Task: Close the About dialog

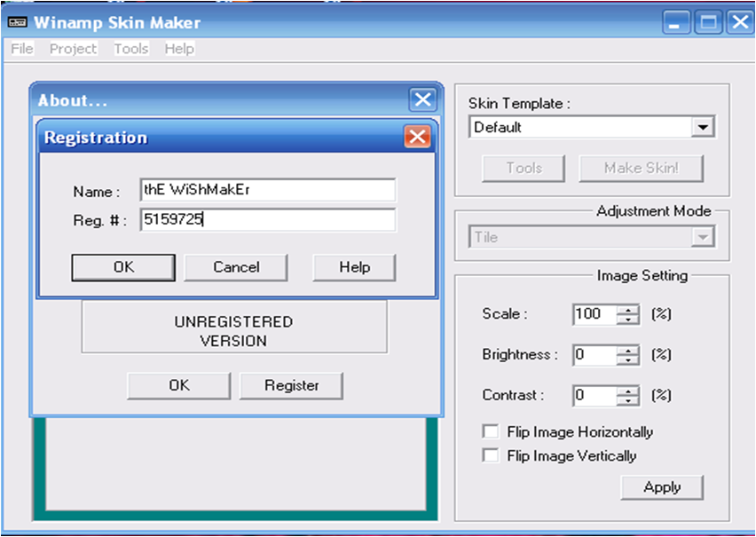Action: point(422,100)
